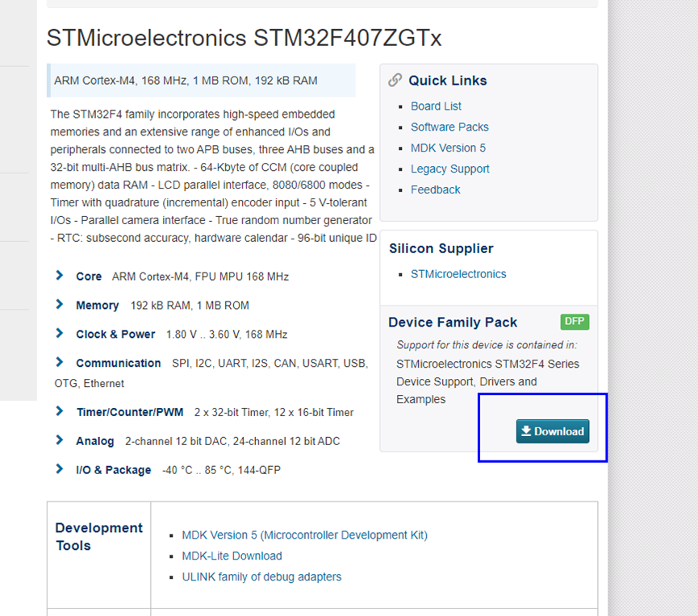This screenshot has width=698, height=616.
Task: Open the Software Packs link
Action: [x=449, y=127]
